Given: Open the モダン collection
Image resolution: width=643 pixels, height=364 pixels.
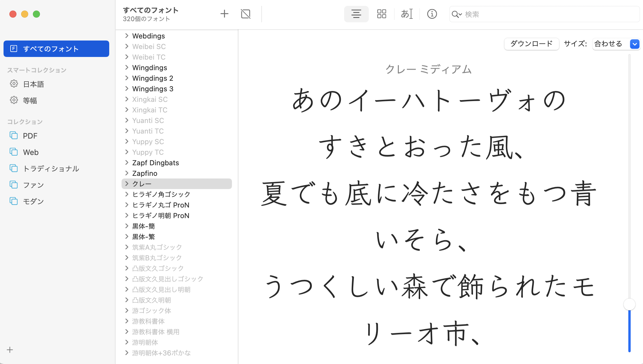Looking at the screenshot, I should point(33,201).
